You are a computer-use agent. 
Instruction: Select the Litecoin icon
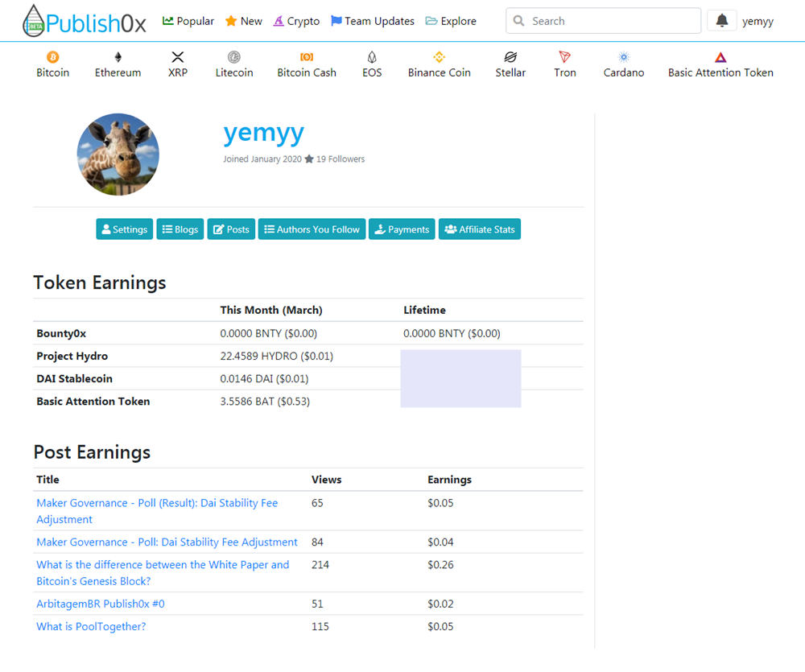(234, 56)
